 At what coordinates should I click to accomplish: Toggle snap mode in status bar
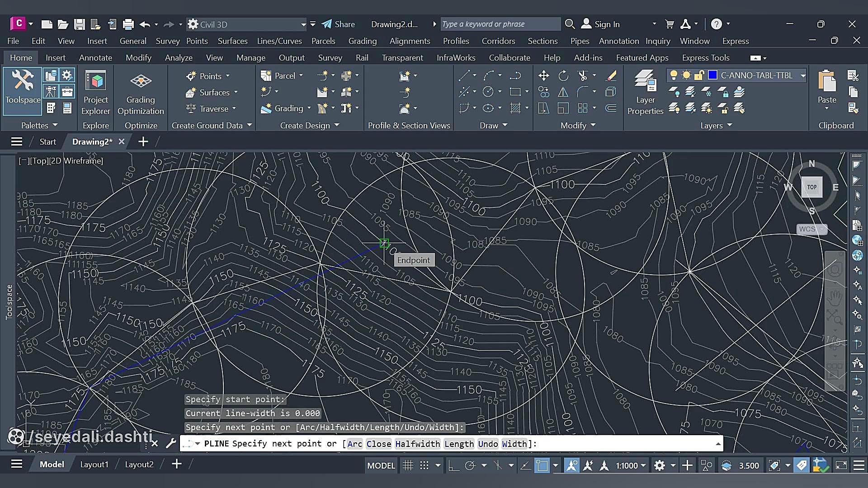click(x=424, y=465)
